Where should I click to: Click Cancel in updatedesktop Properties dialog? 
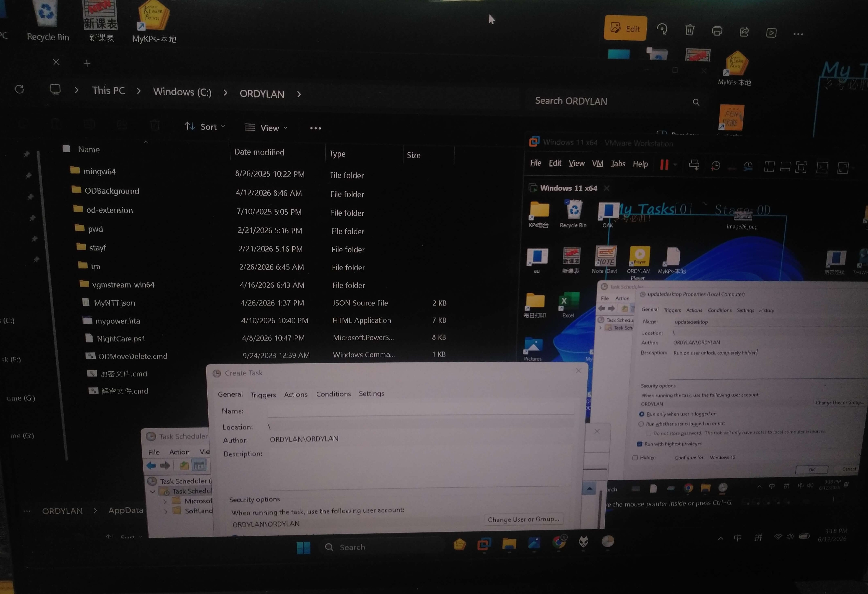pos(849,469)
